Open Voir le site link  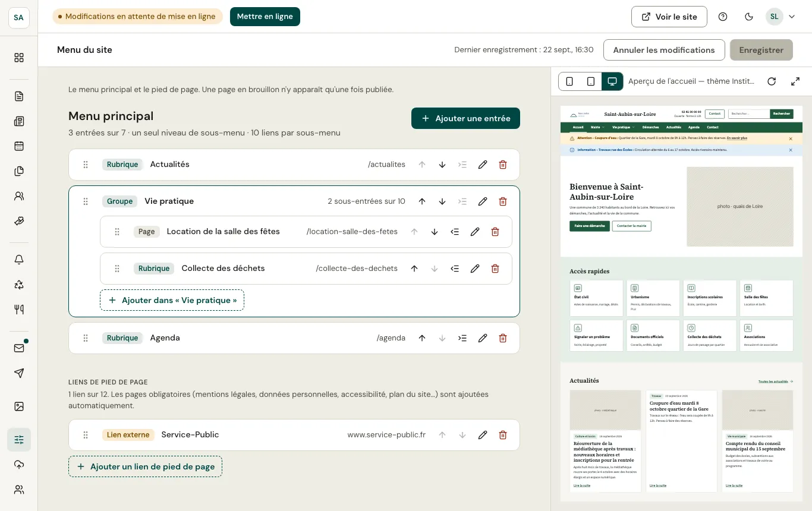coord(669,17)
